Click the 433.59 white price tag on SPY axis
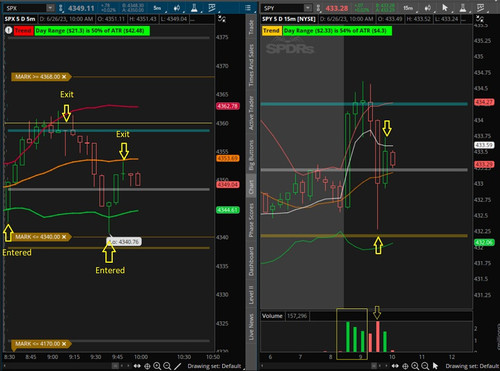This screenshot has width=500, height=371. click(x=484, y=145)
